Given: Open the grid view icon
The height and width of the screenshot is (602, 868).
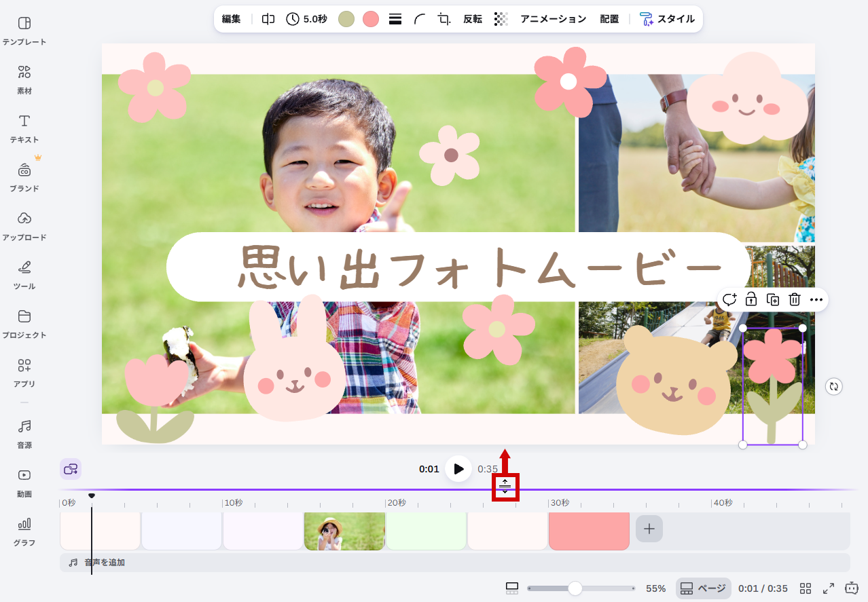Looking at the screenshot, I should 806,588.
